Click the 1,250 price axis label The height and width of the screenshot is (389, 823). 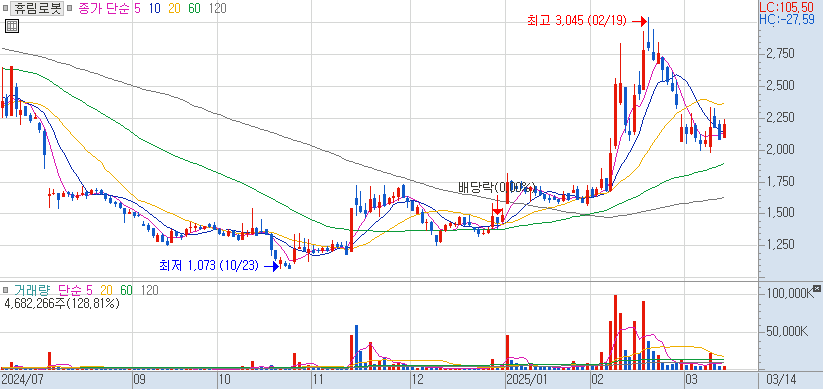coord(779,245)
